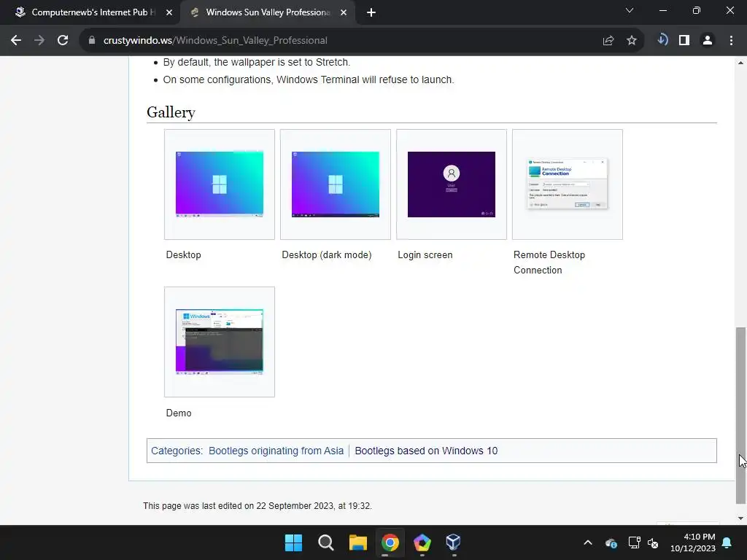The height and width of the screenshot is (560, 747).
Task: Share this page via the share icon
Action: (x=608, y=41)
